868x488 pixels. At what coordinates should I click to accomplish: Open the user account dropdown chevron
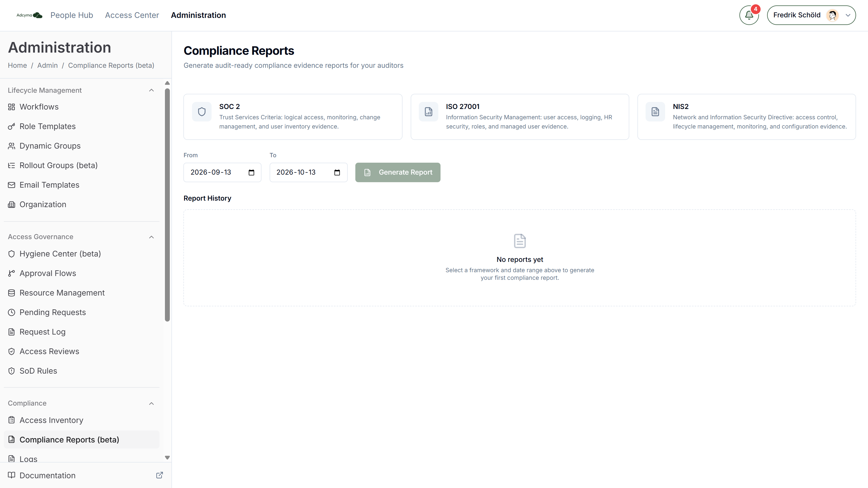coord(848,15)
